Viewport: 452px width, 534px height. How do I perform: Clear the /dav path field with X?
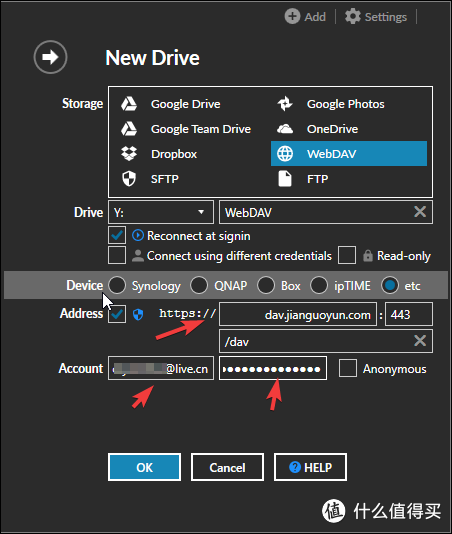[x=420, y=341]
